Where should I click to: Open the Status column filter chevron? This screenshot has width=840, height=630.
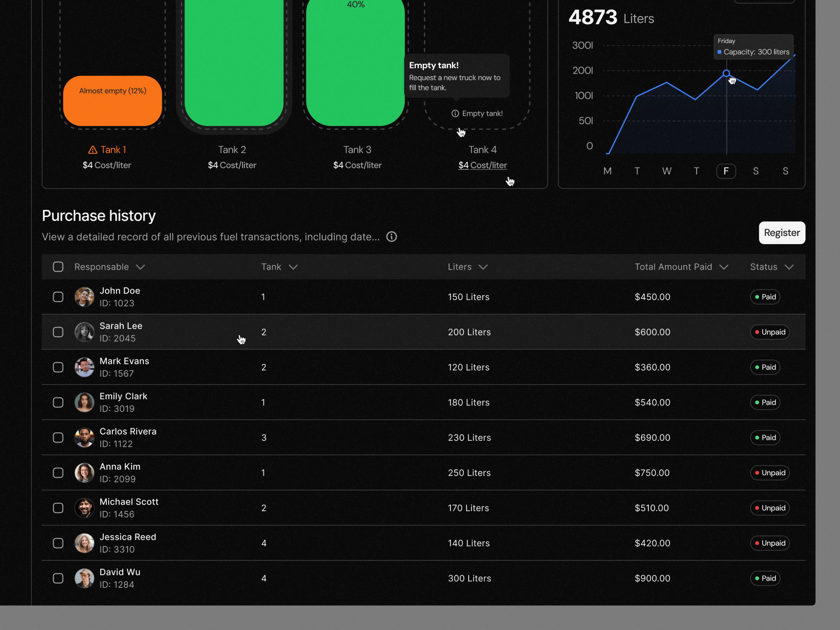point(789,267)
